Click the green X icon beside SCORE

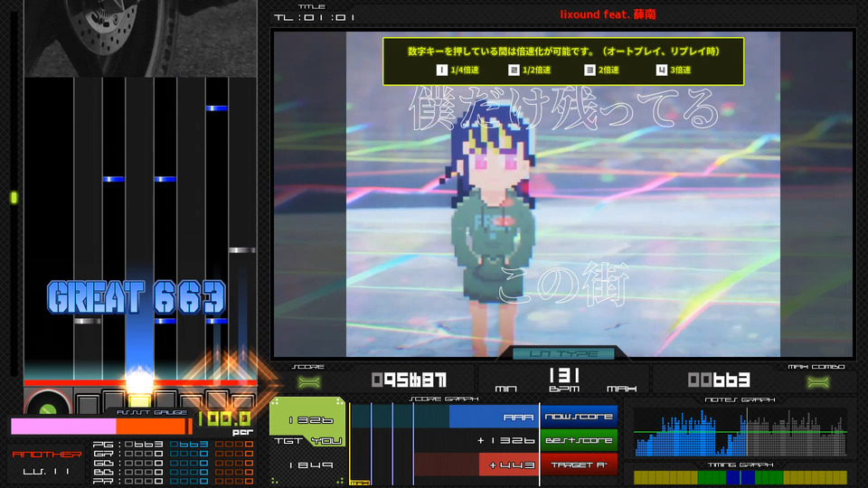click(309, 381)
